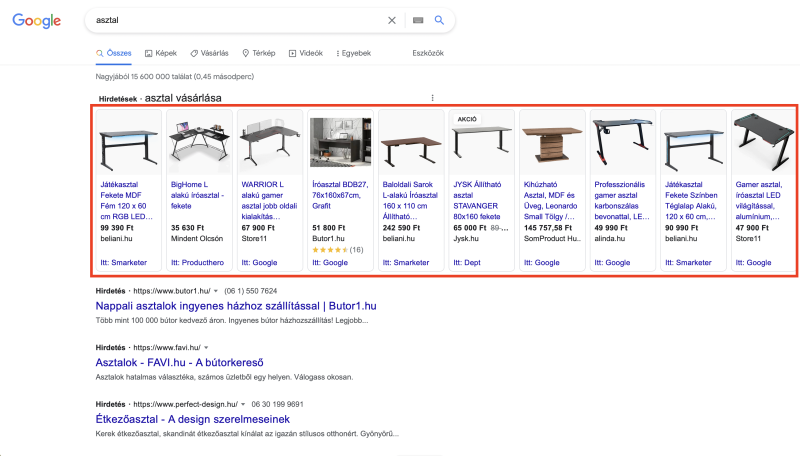The width and height of the screenshot is (800, 456).
Task: Expand the Egyebek menu
Action: [354, 52]
